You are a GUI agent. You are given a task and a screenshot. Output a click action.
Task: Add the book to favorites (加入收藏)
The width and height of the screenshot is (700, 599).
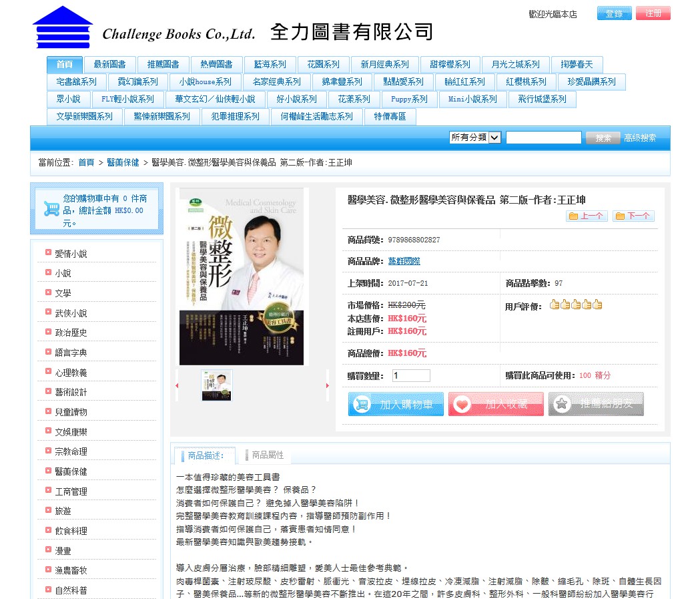(x=496, y=404)
